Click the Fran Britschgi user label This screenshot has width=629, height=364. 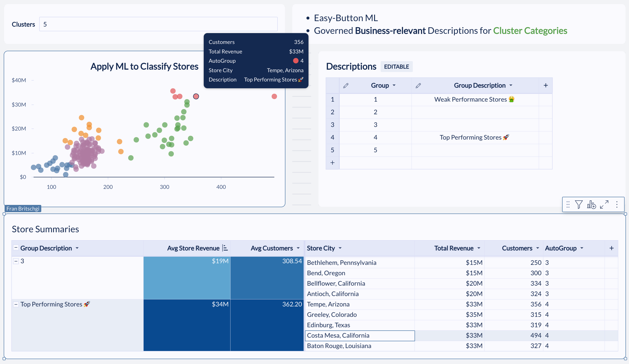pos(23,209)
